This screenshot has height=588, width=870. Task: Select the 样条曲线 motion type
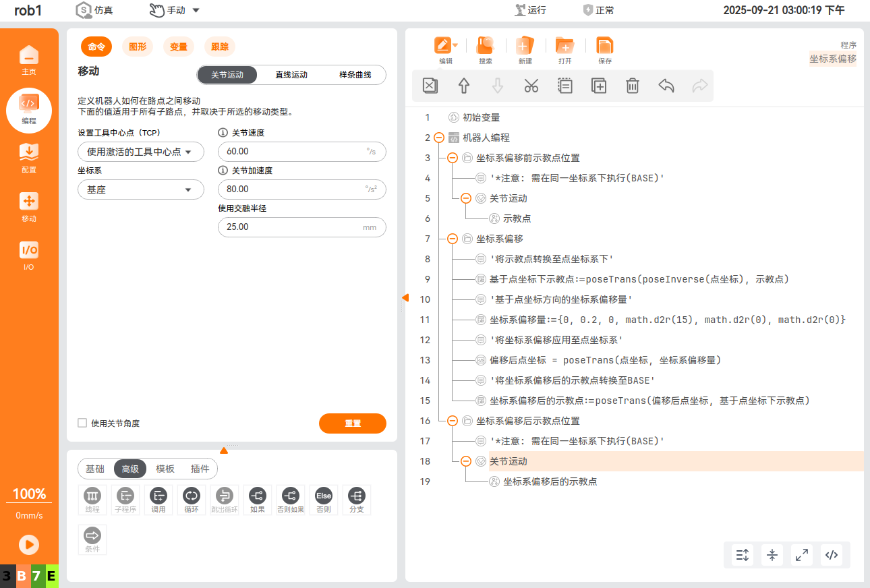[x=355, y=75]
